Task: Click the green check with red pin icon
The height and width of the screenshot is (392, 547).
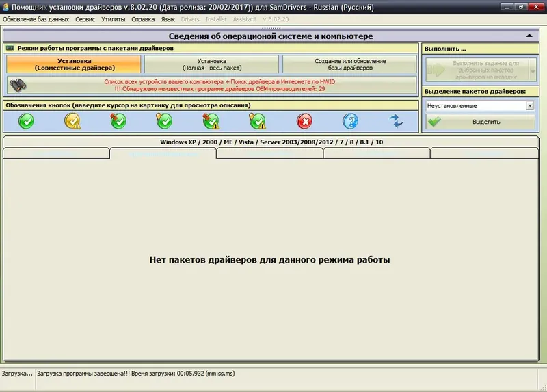Action: 118,121
